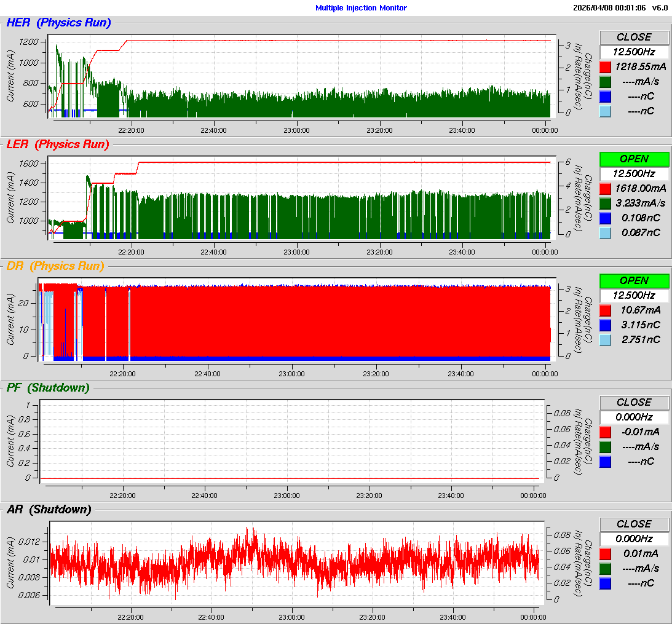Click the HER (Physics Run) panel heading
Screen dimensions: 672x624
pos(58,23)
